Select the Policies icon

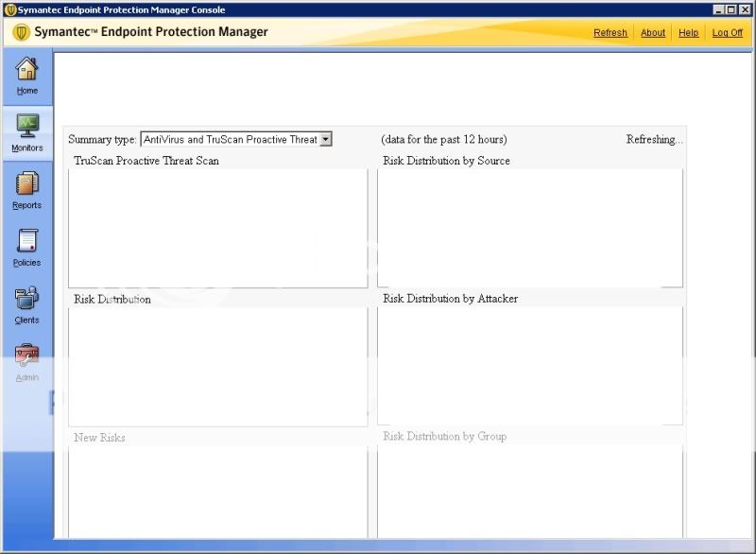(x=27, y=249)
